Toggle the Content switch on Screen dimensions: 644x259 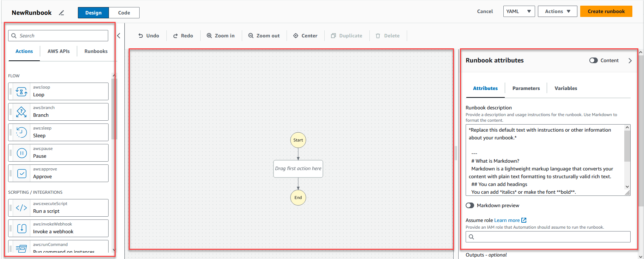pyautogui.click(x=593, y=60)
